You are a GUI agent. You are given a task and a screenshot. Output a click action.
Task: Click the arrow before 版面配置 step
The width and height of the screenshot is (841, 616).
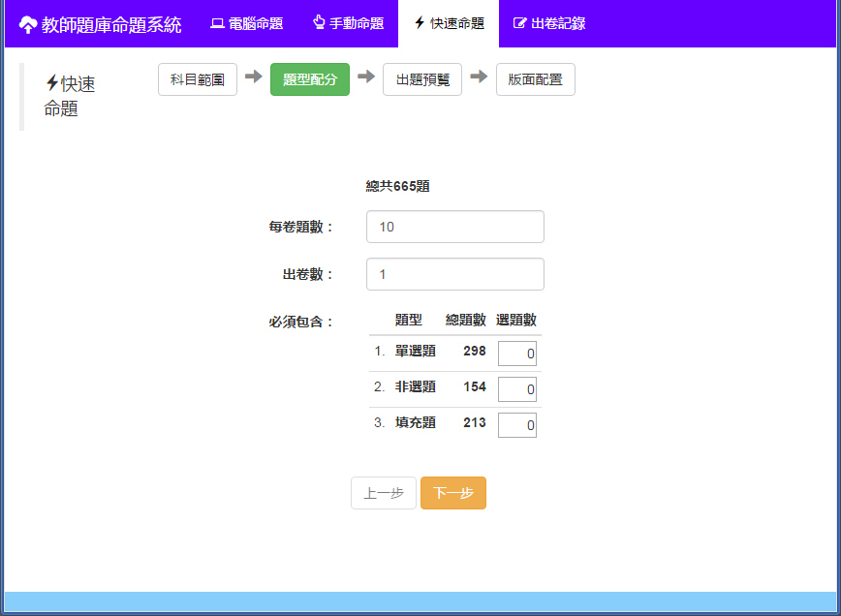479,77
